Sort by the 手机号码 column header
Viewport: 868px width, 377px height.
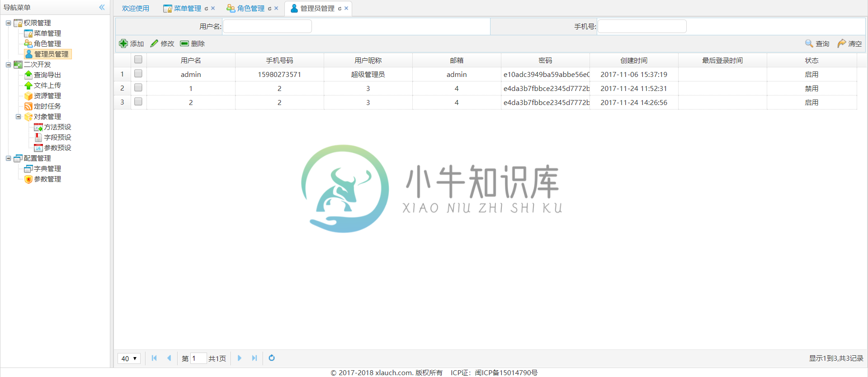279,61
